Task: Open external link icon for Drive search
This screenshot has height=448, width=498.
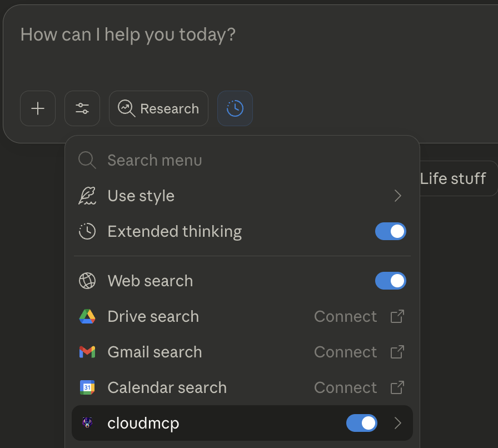Action: 397,316
